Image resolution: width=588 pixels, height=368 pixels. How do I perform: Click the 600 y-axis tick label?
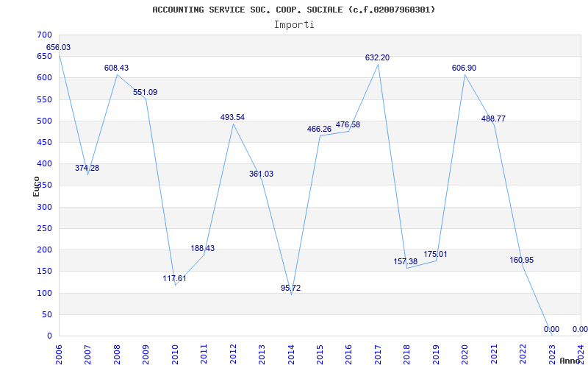click(x=44, y=78)
